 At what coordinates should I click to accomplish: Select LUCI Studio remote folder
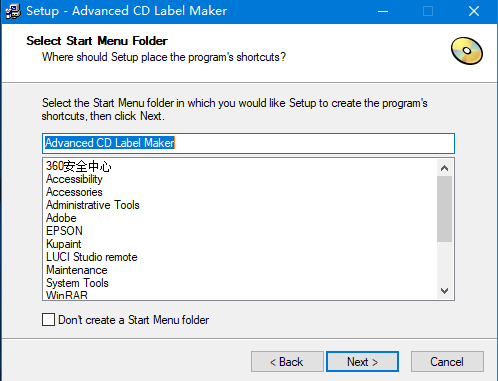click(92, 257)
